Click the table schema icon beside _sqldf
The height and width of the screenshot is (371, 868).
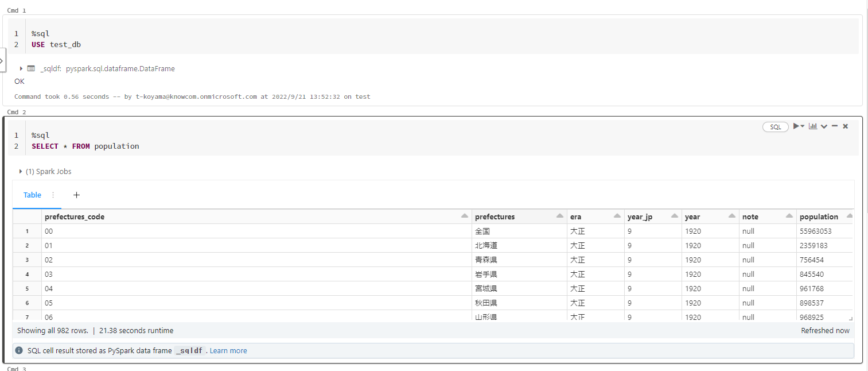[30, 68]
